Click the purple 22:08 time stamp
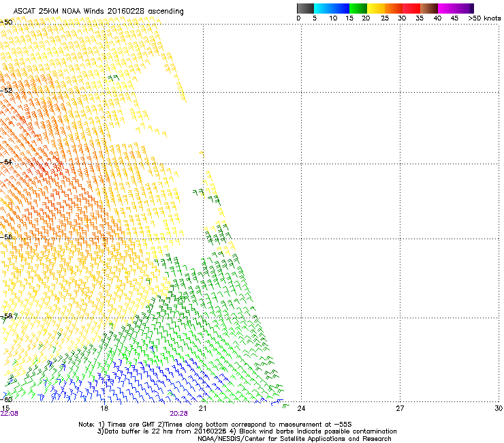This screenshot has height=443, width=504. [x=10, y=414]
